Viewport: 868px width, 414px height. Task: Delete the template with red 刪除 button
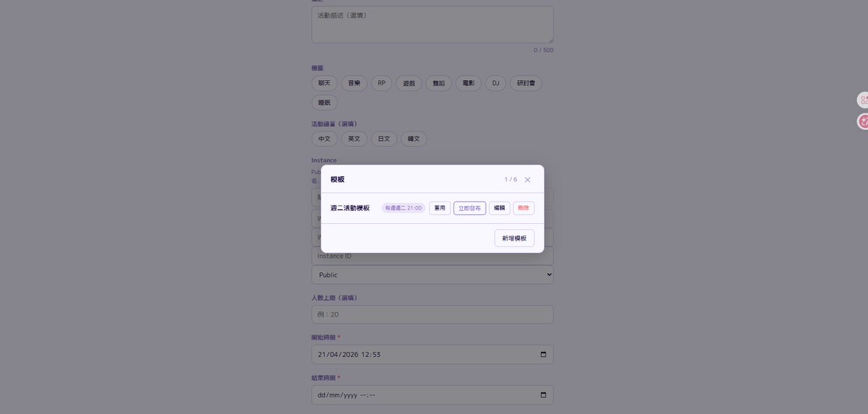[x=524, y=208]
